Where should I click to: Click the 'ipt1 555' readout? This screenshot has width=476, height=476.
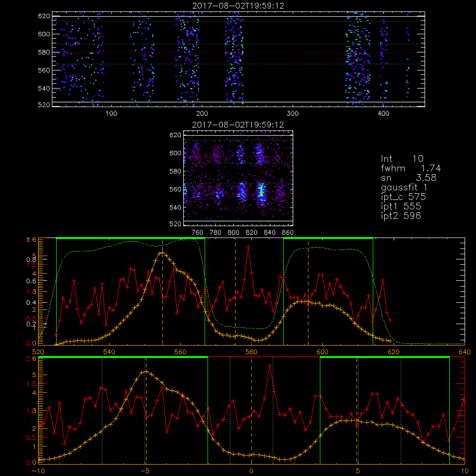(401, 207)
